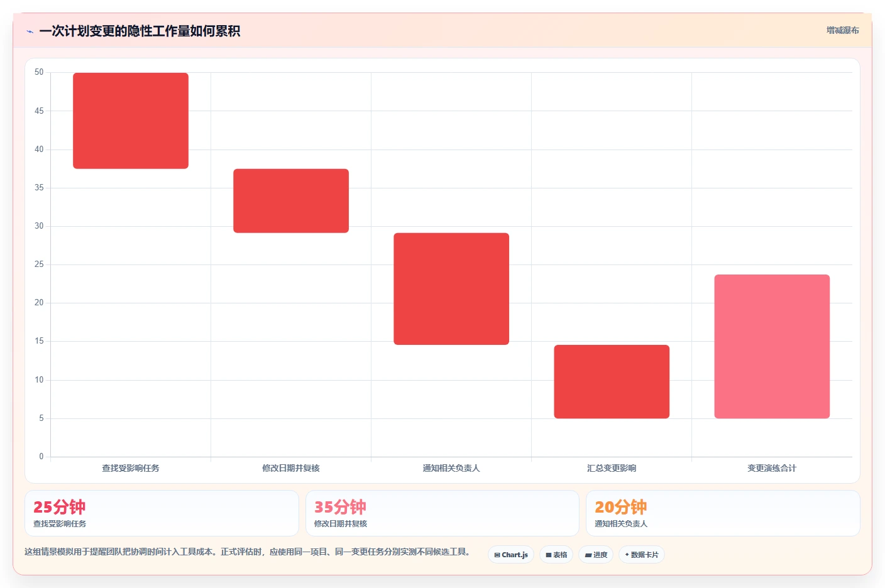This screenshot has width=885, height=588.
Task: Select the red bar for 查找受影响任务
Action: click(131, 121)
